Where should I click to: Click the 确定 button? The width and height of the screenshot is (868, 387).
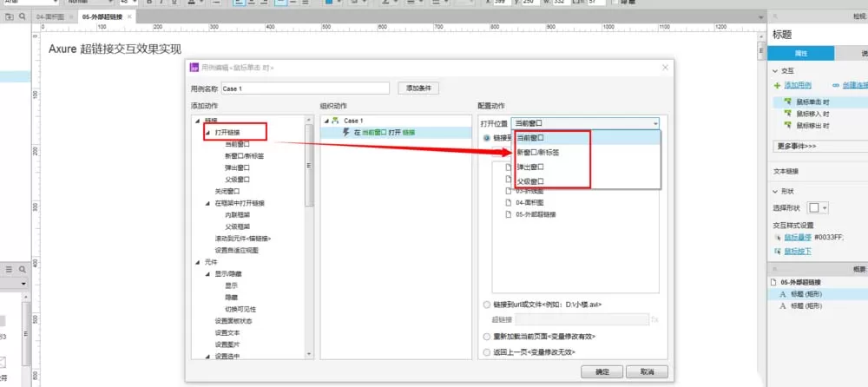pyautogui.click(x=602, y=371)
